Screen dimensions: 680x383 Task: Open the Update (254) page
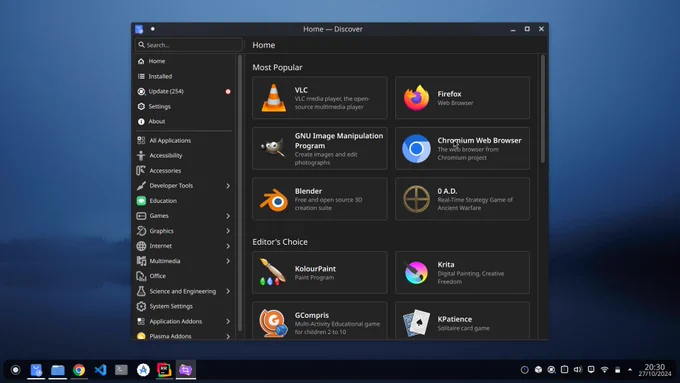184,92
